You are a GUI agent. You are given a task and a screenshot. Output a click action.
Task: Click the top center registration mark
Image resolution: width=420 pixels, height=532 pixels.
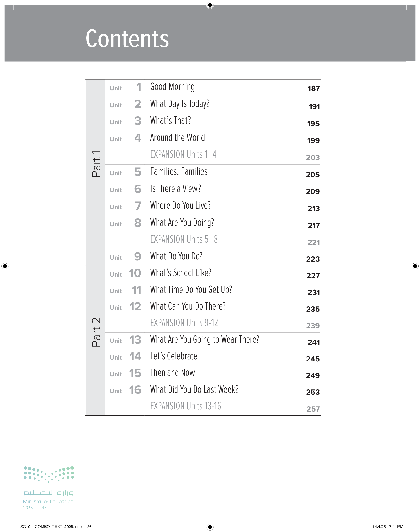tap(210, 5)
